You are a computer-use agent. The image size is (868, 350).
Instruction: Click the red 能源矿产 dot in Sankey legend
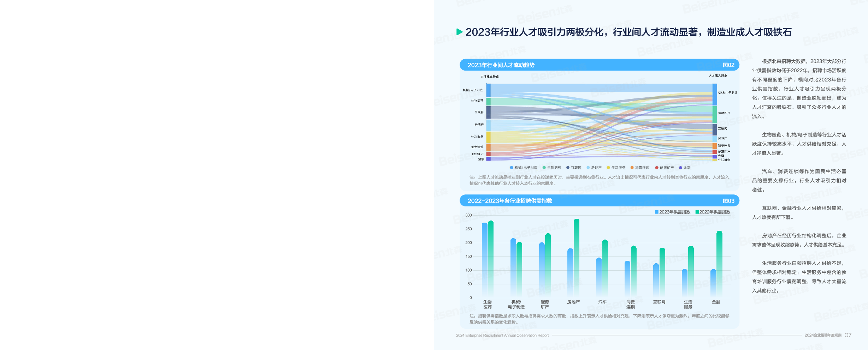pos(657,168)
